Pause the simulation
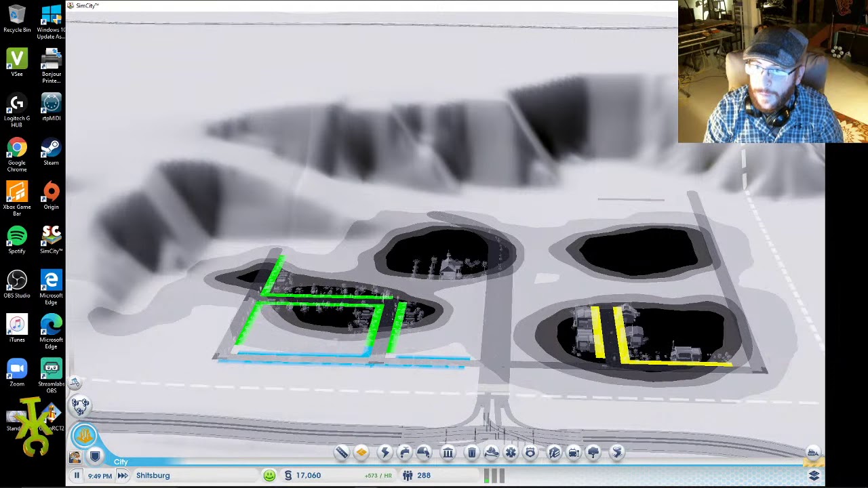The width and height of the screenshot is (868, 488). coord(77,476)
